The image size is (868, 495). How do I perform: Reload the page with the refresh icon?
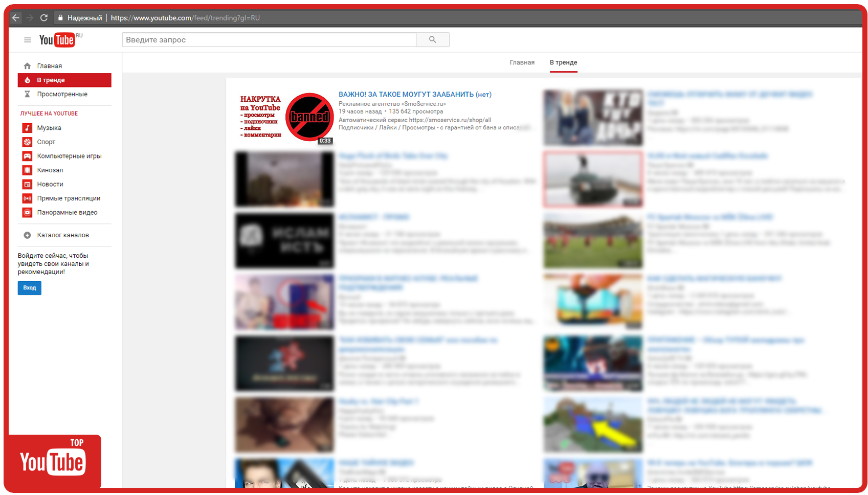point(44,18)
